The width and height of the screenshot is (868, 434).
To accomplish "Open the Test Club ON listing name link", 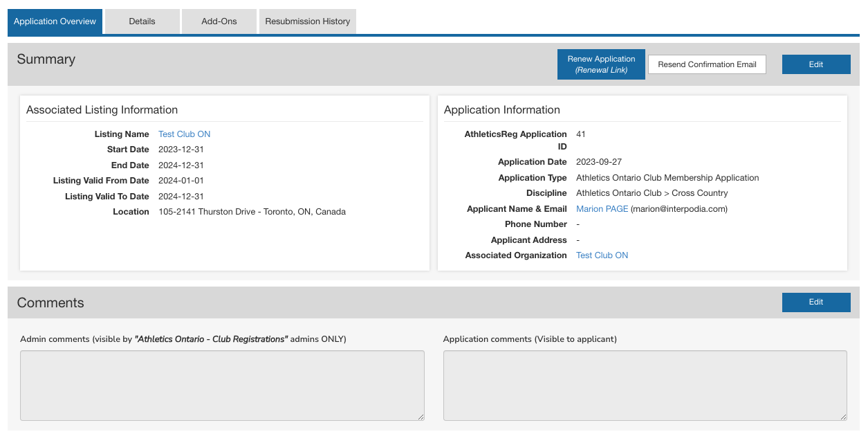I will [x=184, y=134].
